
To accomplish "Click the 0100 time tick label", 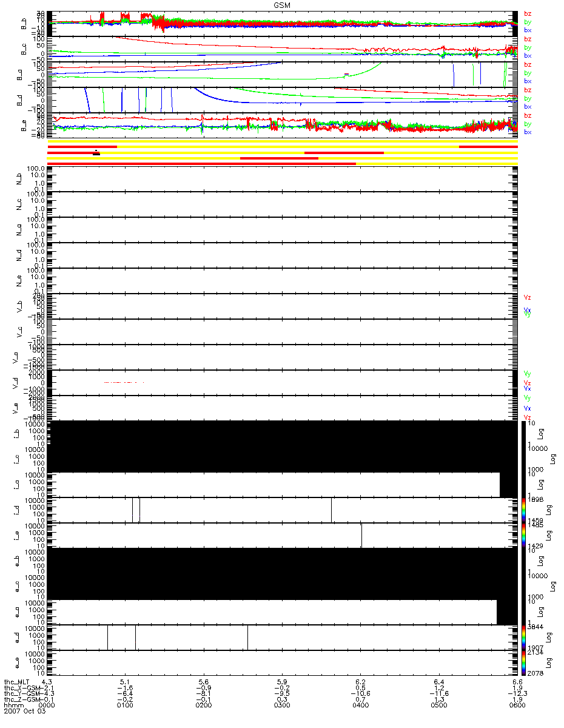I will [x=125, y=706].
